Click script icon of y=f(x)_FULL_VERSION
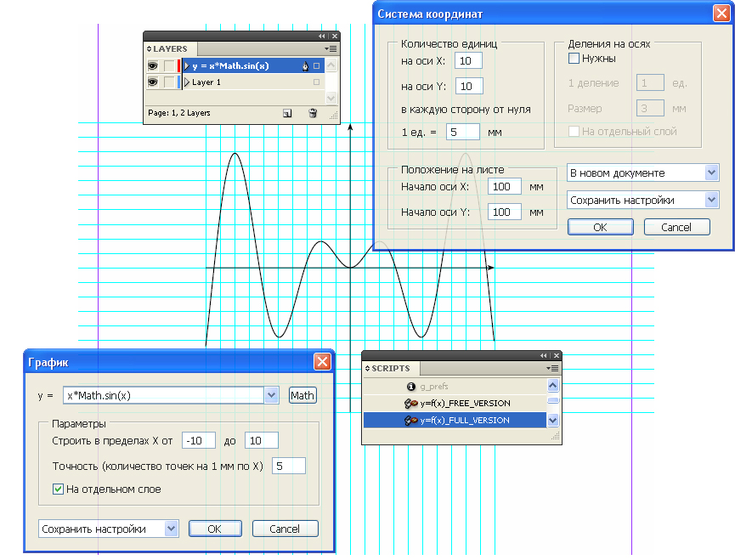735x560 pixels. [411, 421]
